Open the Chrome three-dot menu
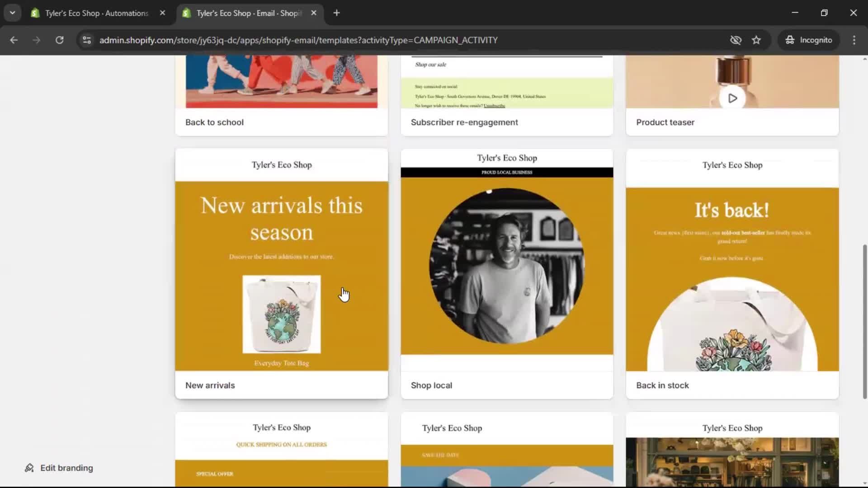 [x=854, y=40]
